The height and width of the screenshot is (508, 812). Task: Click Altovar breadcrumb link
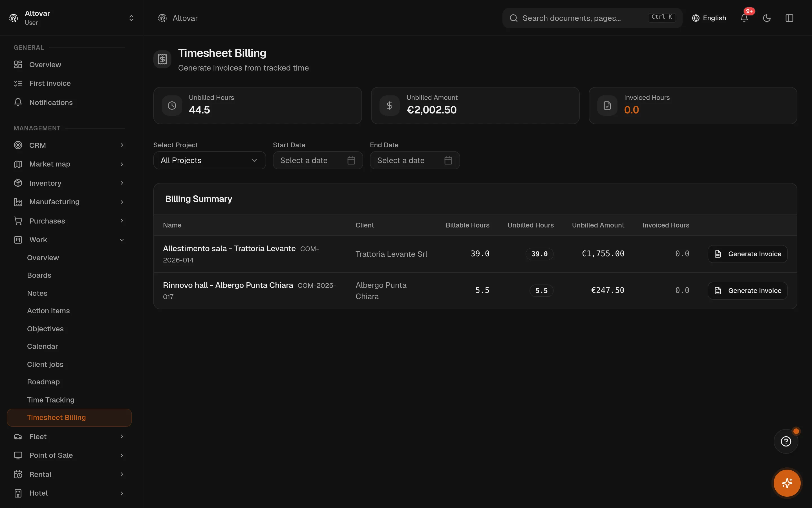click(x=185, y=18)
